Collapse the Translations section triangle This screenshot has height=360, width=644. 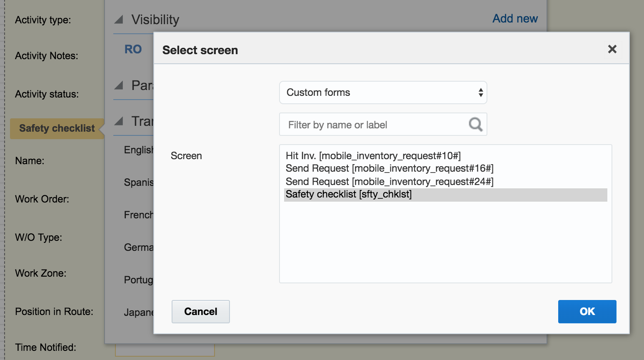pyautogui.click(x=119, y=121)
